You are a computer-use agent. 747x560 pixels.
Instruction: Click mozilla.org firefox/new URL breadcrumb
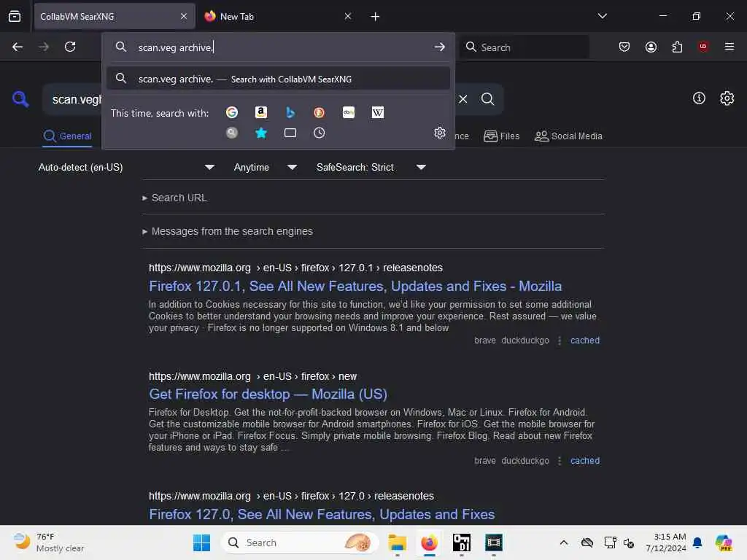coord(252,376)
